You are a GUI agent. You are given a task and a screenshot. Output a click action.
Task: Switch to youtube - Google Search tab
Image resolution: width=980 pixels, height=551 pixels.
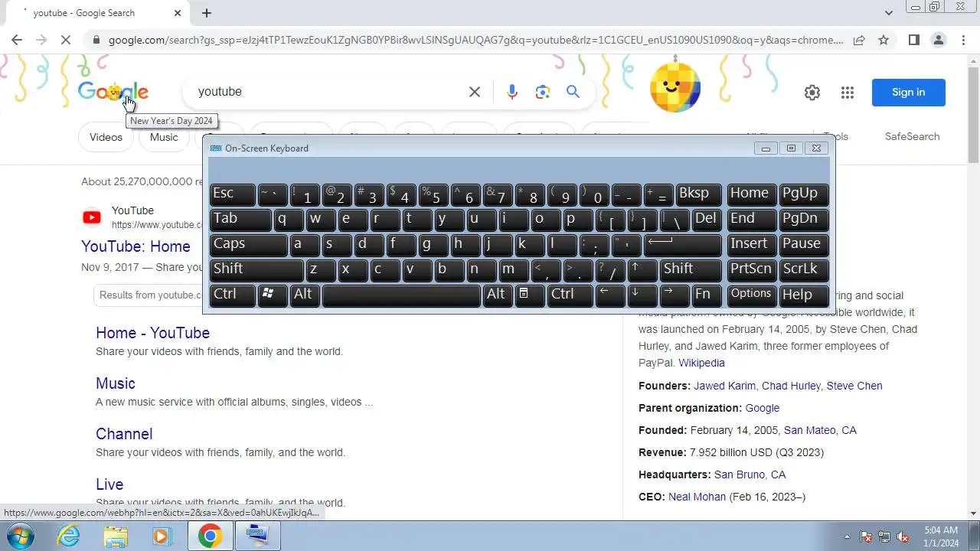pos(96,13)
